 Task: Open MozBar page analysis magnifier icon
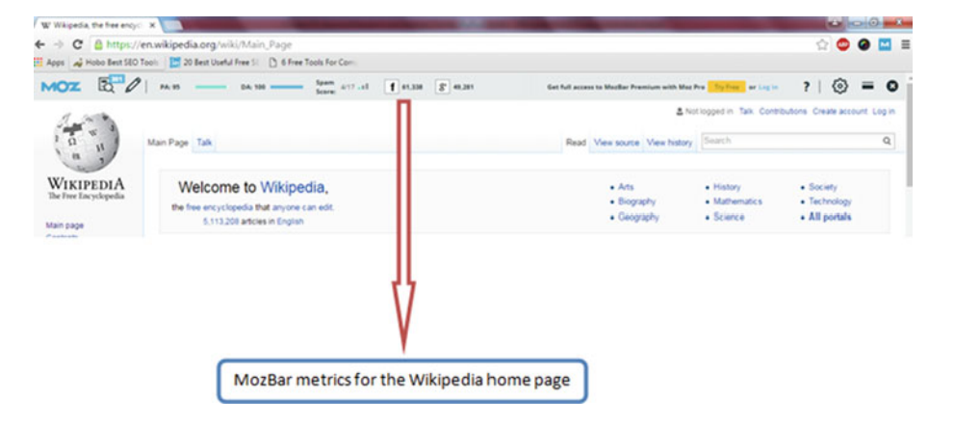[107, 87]
